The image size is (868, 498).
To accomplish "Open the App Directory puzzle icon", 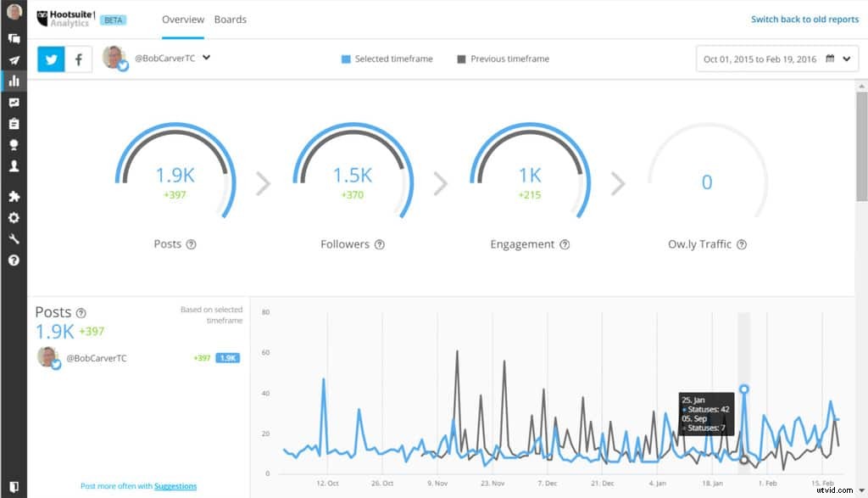I will point(12,197).
